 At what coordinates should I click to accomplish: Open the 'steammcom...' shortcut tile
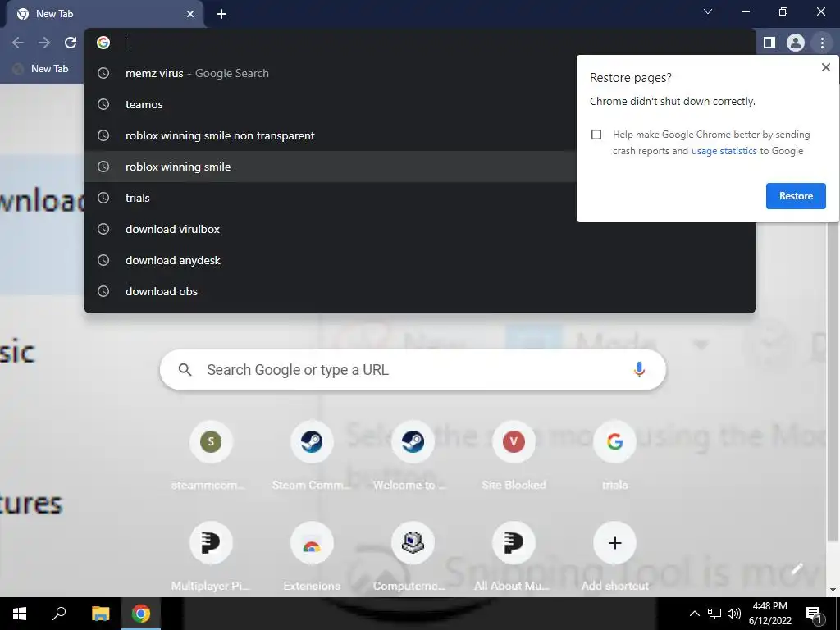click(211, 455)
